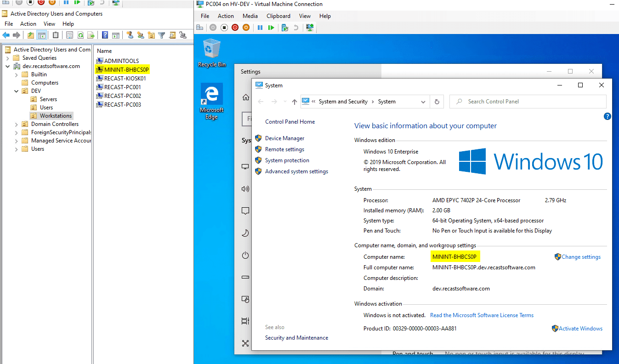
Task: Open the Clipboard menu in VM Connection
Action: click(x=278, y=16)
